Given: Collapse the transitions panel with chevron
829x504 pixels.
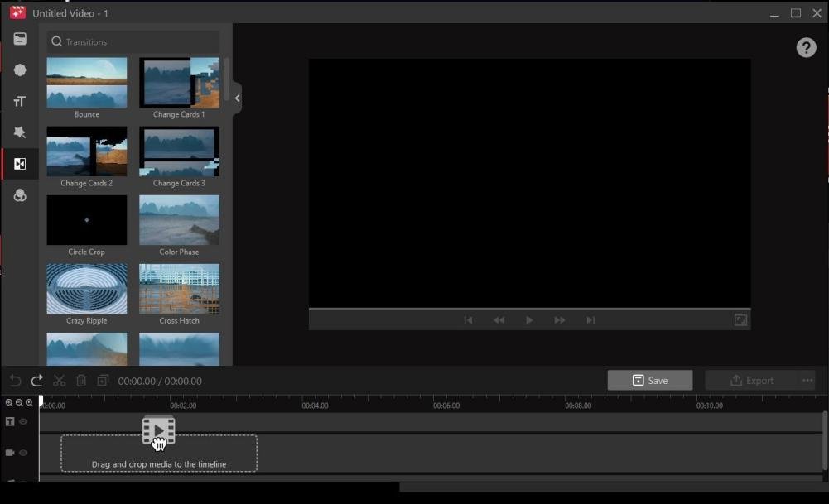Looking at the screenshot, I should click(x=237, y=98).
